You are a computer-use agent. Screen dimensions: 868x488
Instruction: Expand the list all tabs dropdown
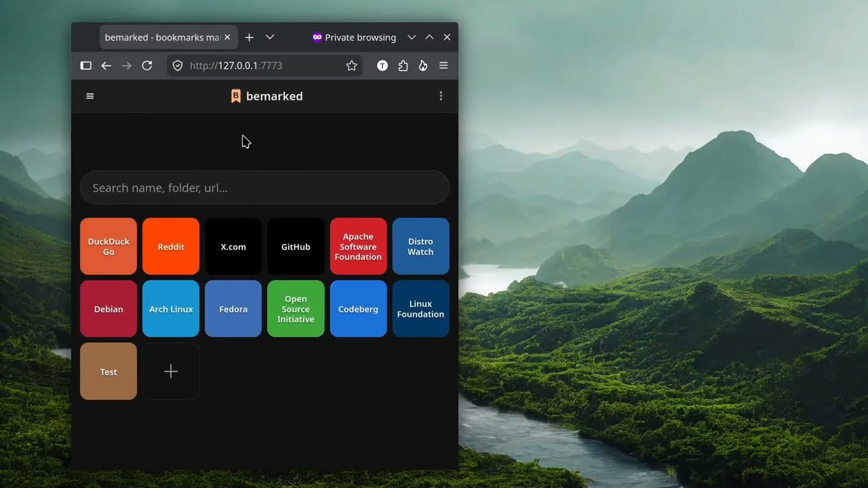(x=270, y=37)
